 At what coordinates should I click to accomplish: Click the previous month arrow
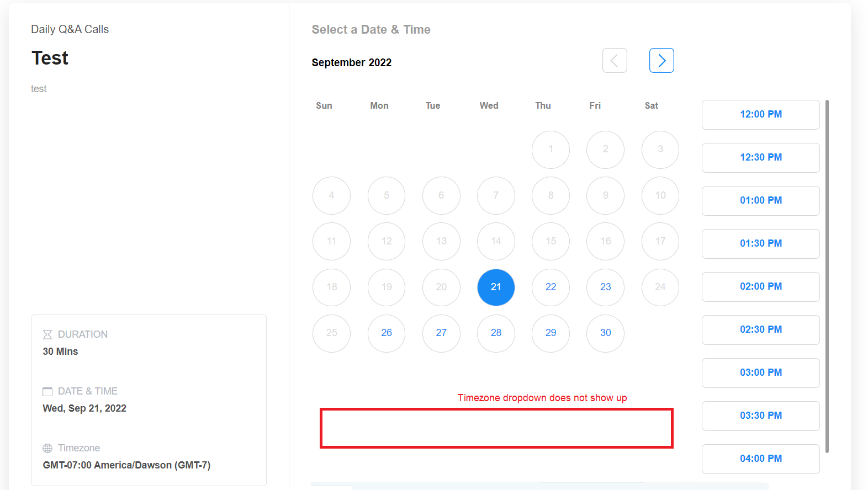(x=615, y=61)
